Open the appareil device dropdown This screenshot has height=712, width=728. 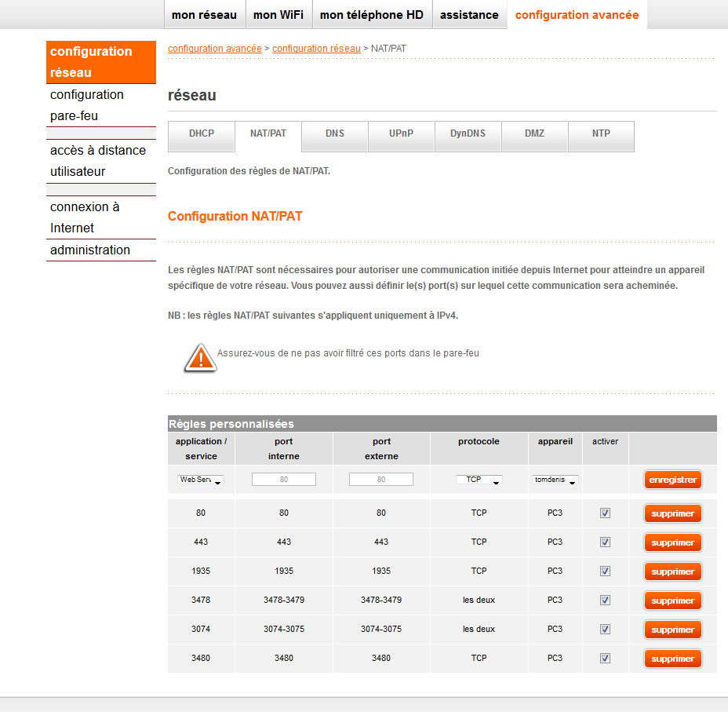[x=555, y=480]
